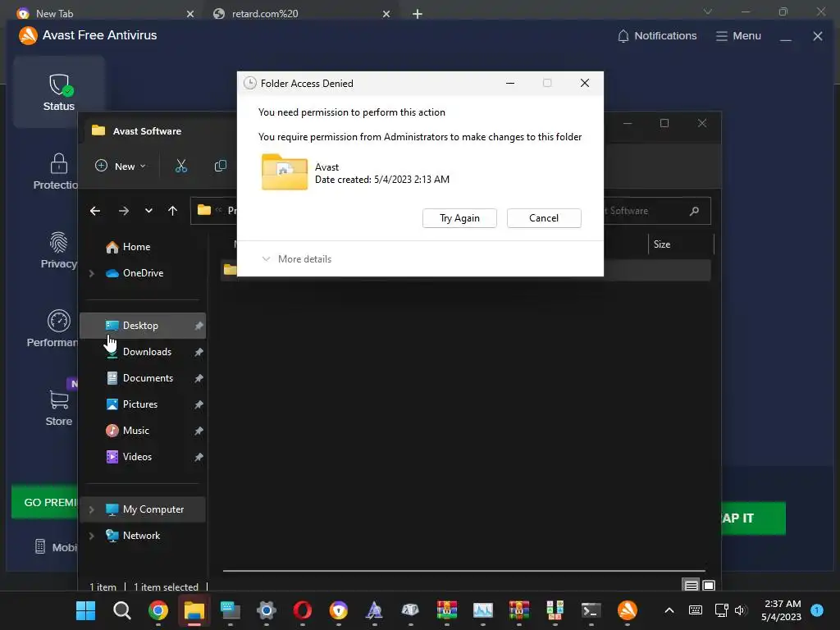This screenshot has width=840, height=630.
Task: Click the Explorer search box field
Action: pos(657,211)
